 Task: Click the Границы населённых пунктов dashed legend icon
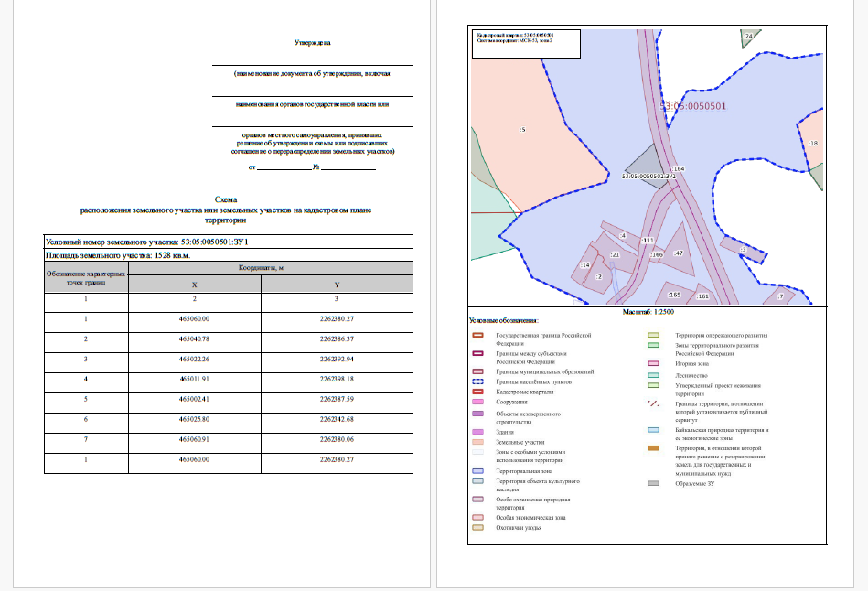(477, 381)
